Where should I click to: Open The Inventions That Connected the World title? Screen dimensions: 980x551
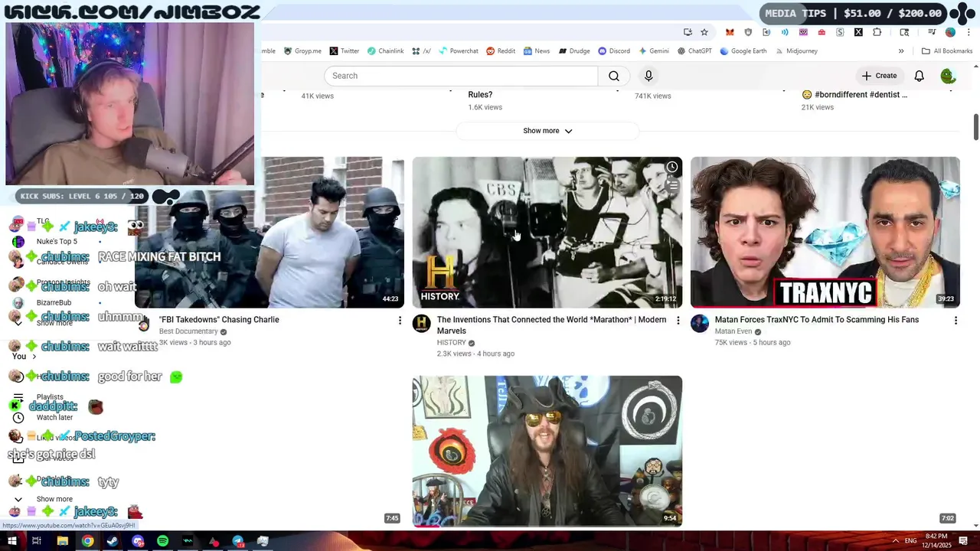tap(551, 325)
